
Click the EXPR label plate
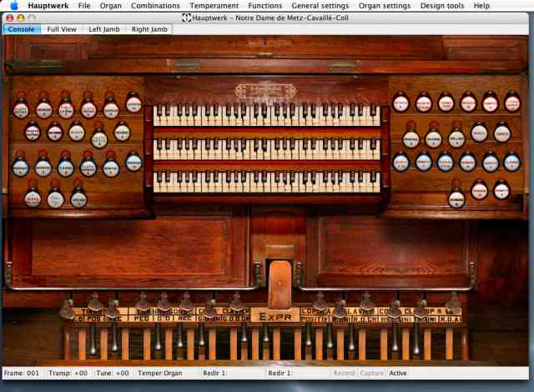[275, 316]
